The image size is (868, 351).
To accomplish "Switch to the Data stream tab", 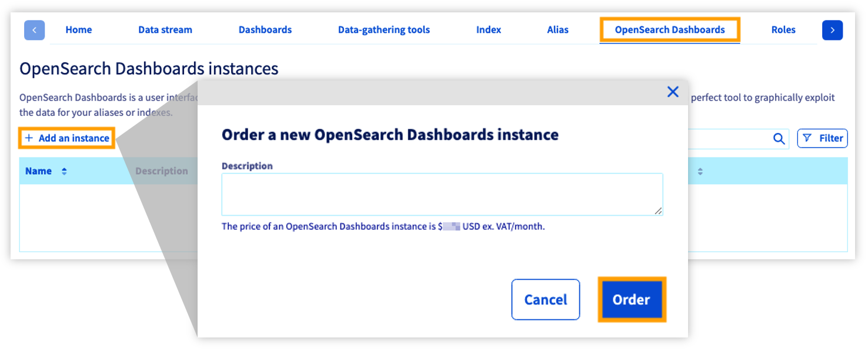I will (x=165, y=29).
